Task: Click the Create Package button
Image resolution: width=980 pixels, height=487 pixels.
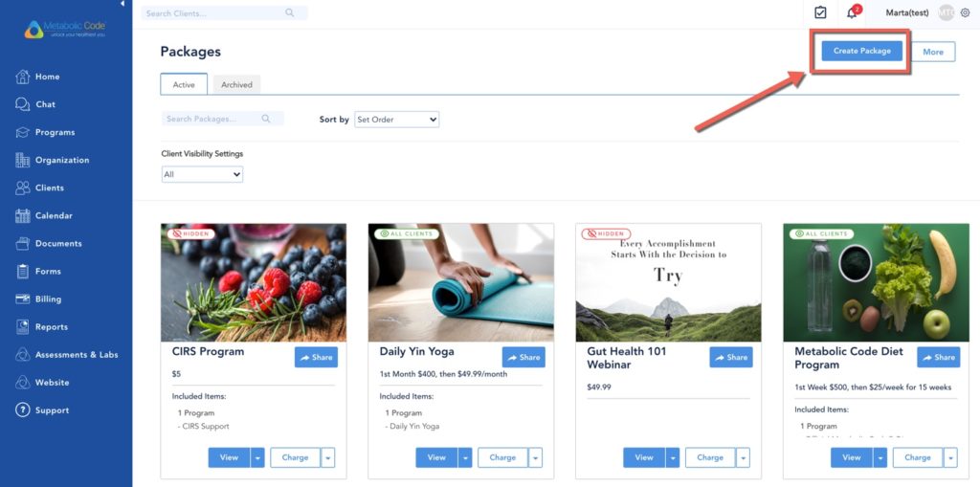Action: point(862,51)
